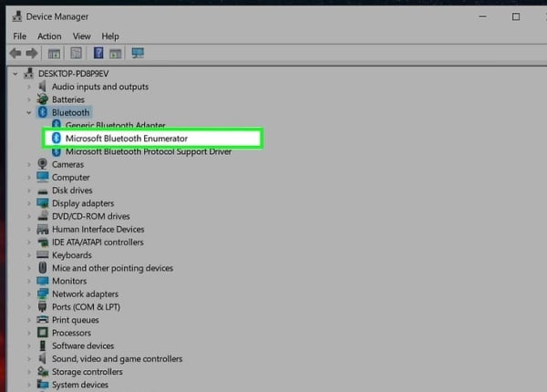Click the Storage controllers icon

tap(43, 371)
